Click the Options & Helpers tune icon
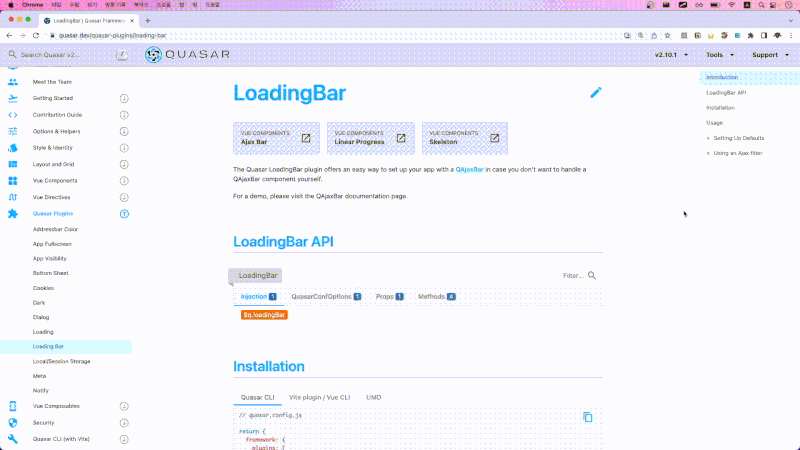 point(13,131)
